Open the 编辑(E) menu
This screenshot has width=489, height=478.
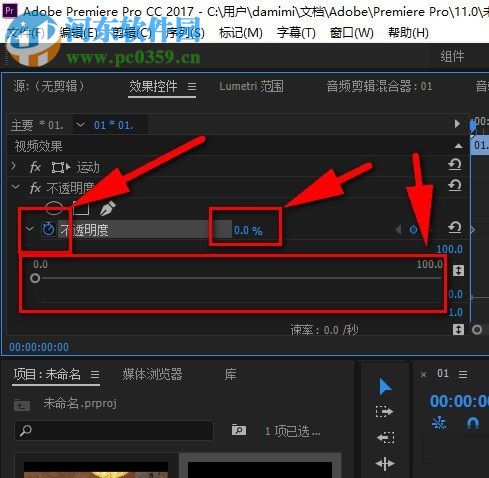tap(78, 33)
